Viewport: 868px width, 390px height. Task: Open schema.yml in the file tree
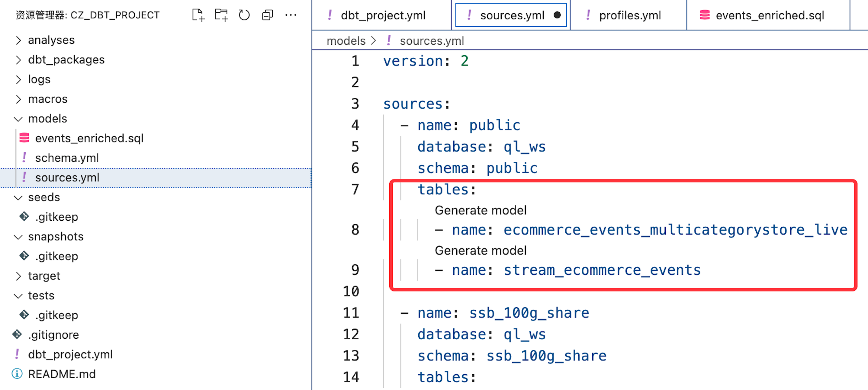(67, 158)
